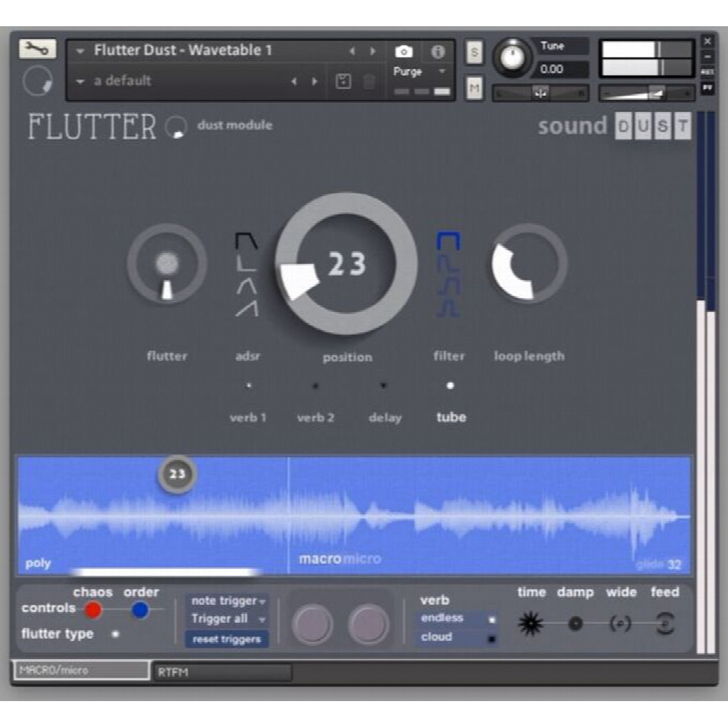The width and height of the screenshot is (728, 728).
Task: Click the verb time starburst icon
Action: [530, 624]
